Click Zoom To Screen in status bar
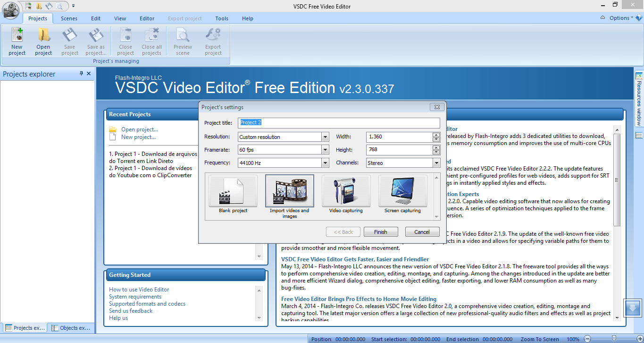The width and height of the screenshot is (644, 343). (540, 339)
